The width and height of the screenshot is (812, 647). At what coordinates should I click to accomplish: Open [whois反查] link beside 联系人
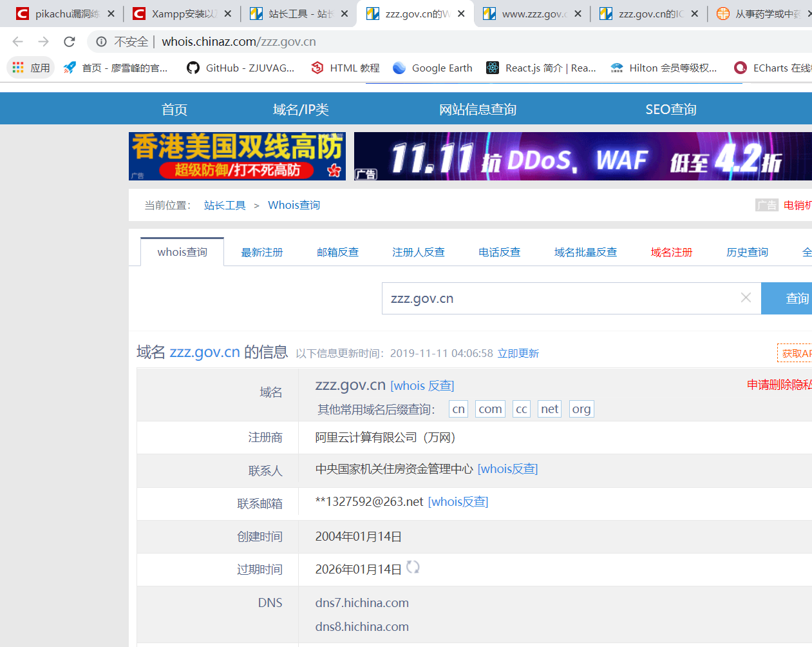pyautogui.click(x=507, y=469)
